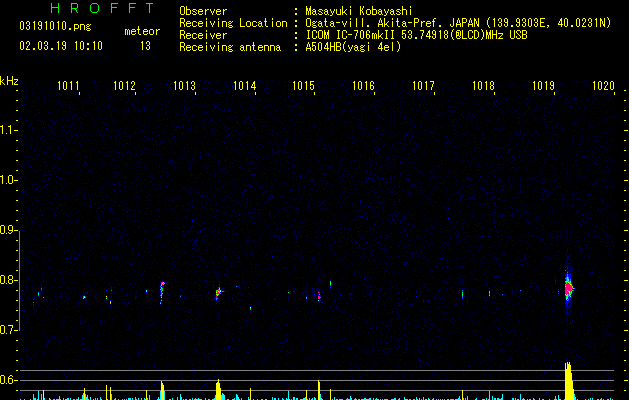Click the 1015 time axis label
629x400 pixels.
304,85
